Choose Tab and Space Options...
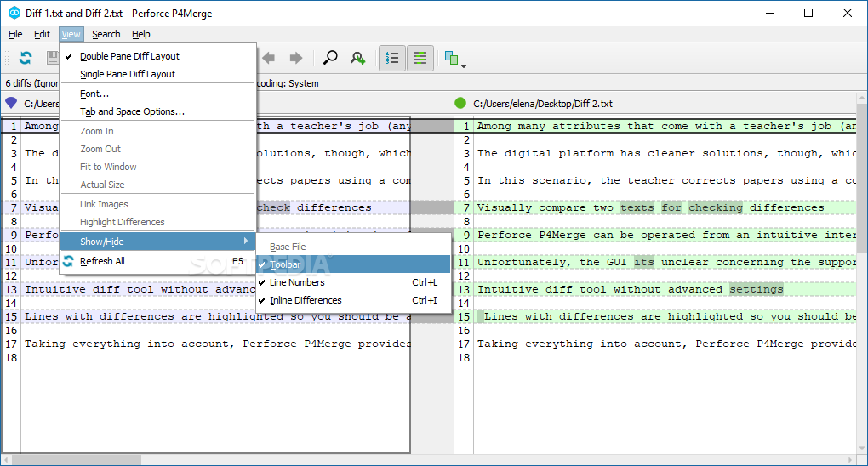The width and height of the screenshot is (868, 466). [x=157, y=111]
